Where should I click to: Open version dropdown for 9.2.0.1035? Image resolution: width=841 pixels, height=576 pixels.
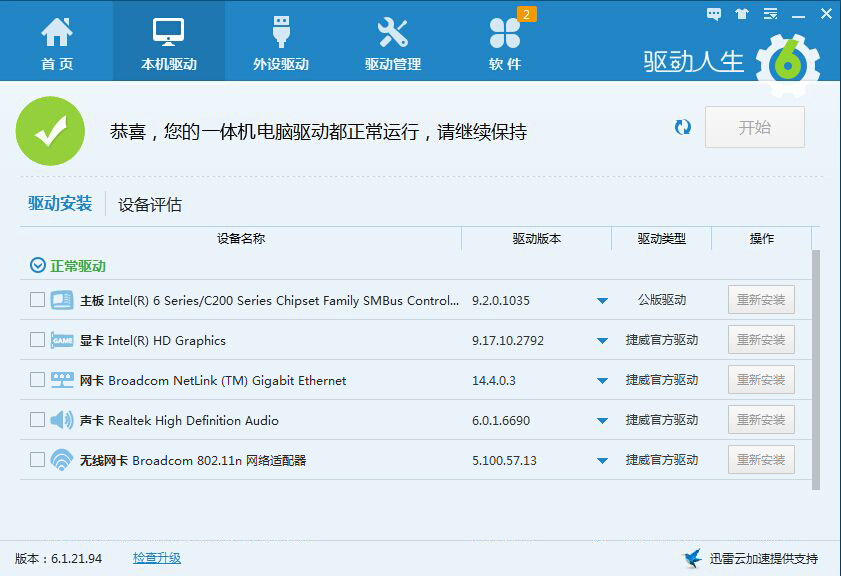[602, 301]
